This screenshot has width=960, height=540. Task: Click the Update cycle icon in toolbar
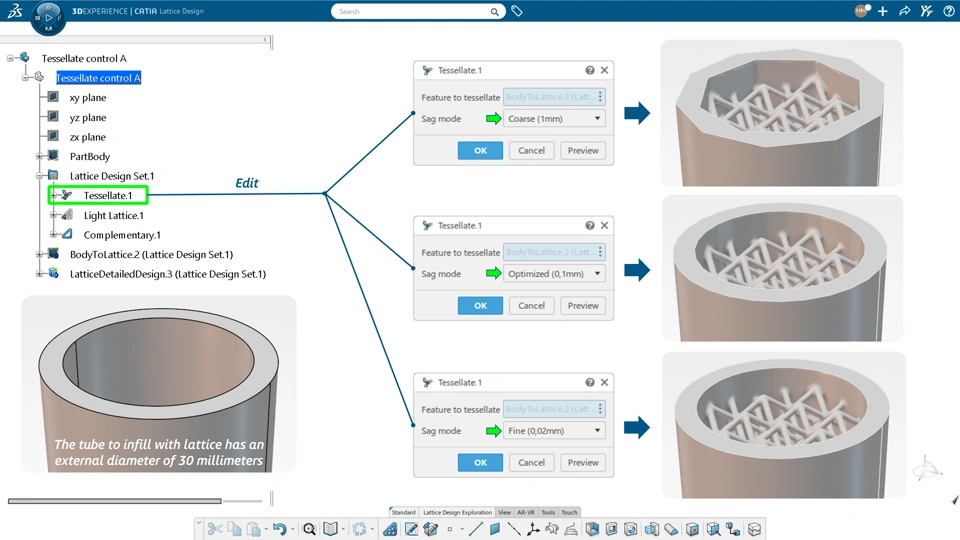coord(359,529)
